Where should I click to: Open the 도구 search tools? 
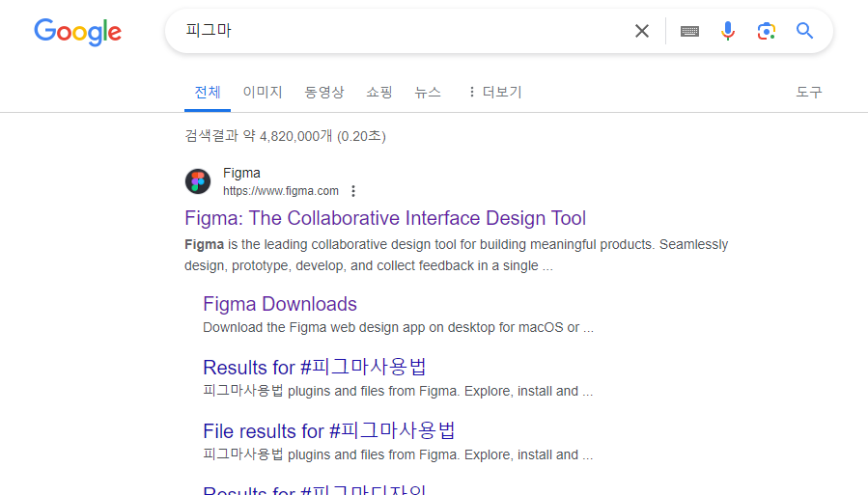(x=809, y=92)
